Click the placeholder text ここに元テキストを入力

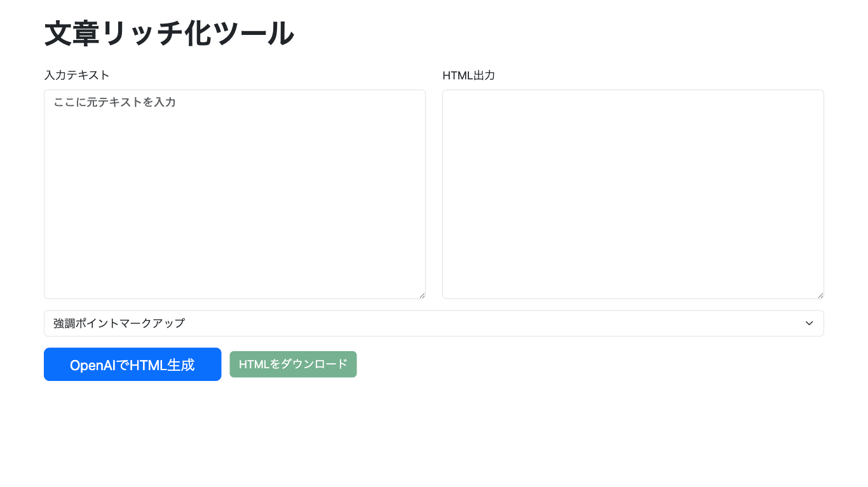(x=115, y=102)
